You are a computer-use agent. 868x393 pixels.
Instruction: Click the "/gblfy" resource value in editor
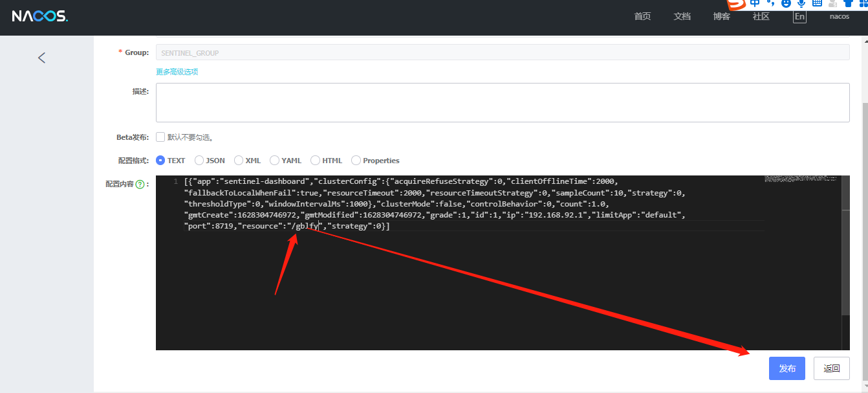click(x=305, y=226)
